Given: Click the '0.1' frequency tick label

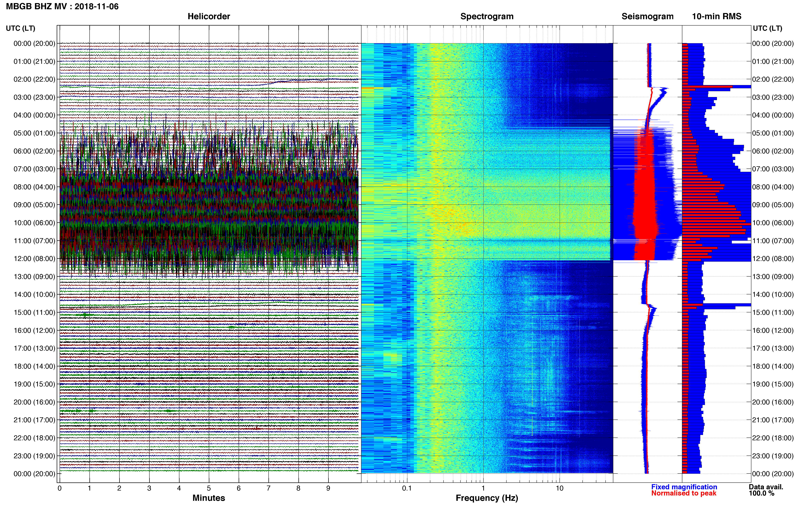Looking at the screenshot, I should pos(407,488).
